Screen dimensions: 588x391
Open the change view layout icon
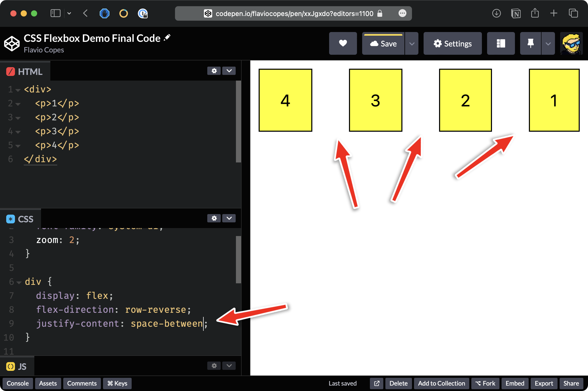coord(501,43)
